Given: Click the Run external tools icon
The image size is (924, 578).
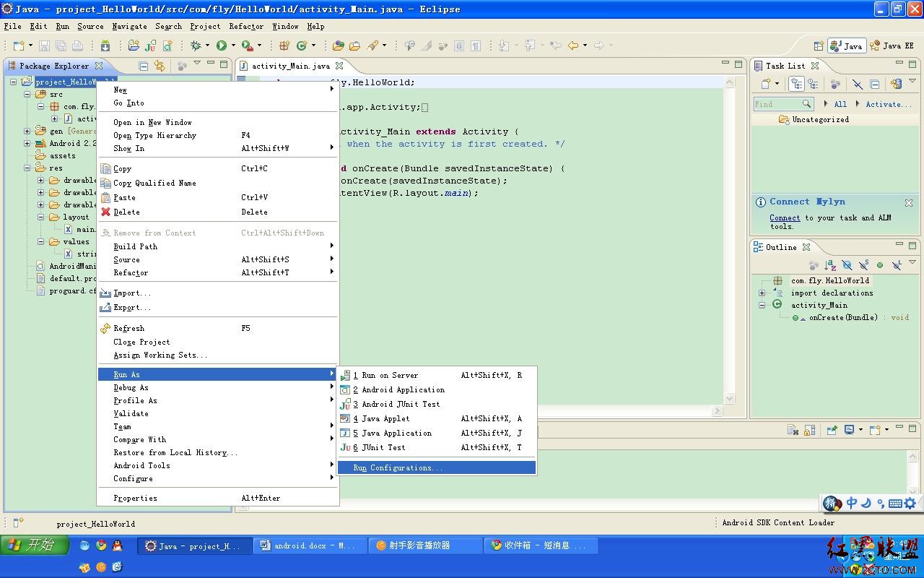Looking at the screenshot, I should [x=247, y=46].
